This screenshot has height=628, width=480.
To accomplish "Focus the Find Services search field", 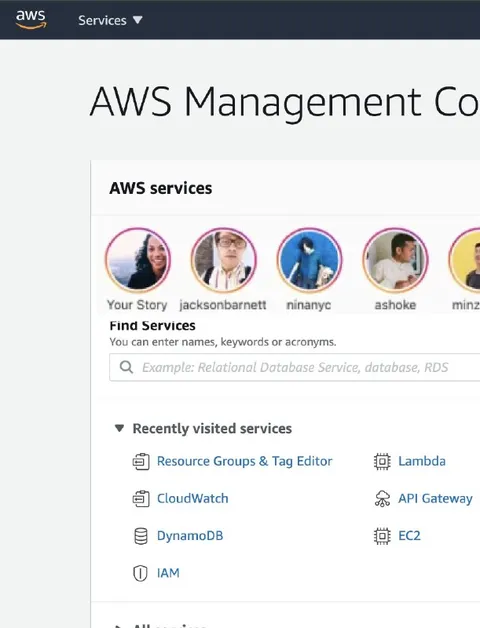I will [x=294, y=367].
